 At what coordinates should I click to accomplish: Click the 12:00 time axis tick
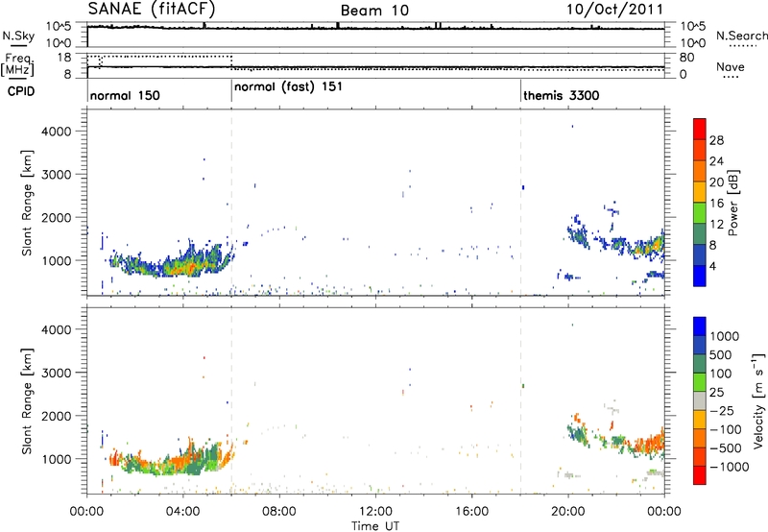[375, 512]
